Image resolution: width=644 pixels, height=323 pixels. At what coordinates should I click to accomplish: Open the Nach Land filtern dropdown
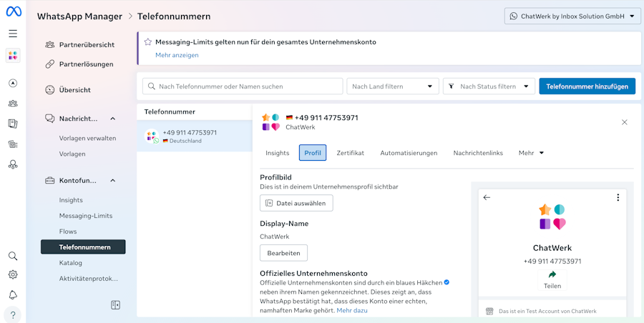pyautogui.click(x=392, y=86)
